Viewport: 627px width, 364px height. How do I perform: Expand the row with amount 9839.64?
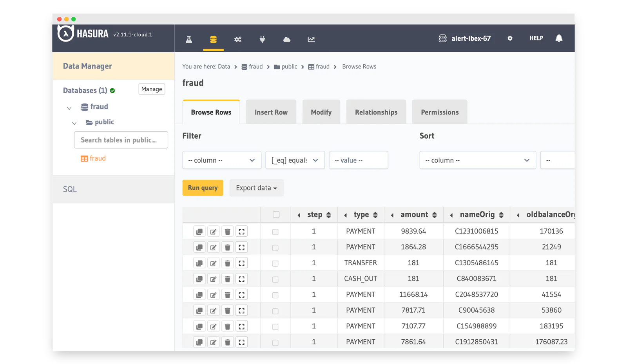coord(242,232)
